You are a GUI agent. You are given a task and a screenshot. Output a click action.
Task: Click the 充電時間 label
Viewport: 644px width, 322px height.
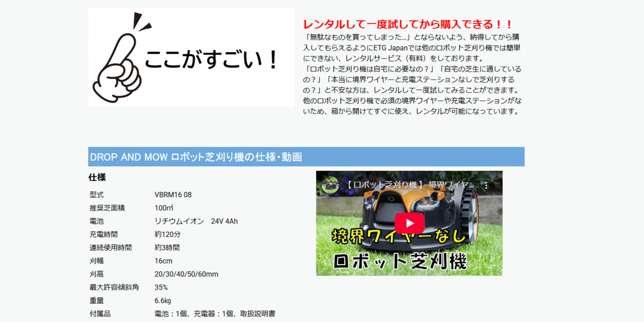[x=104, y=234]
